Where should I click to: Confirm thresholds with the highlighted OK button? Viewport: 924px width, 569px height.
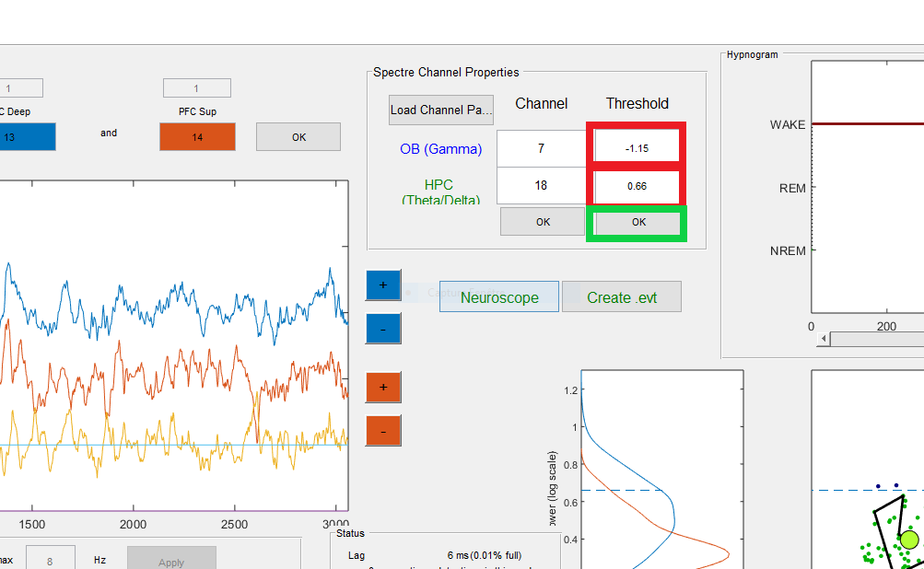(637, 221)
